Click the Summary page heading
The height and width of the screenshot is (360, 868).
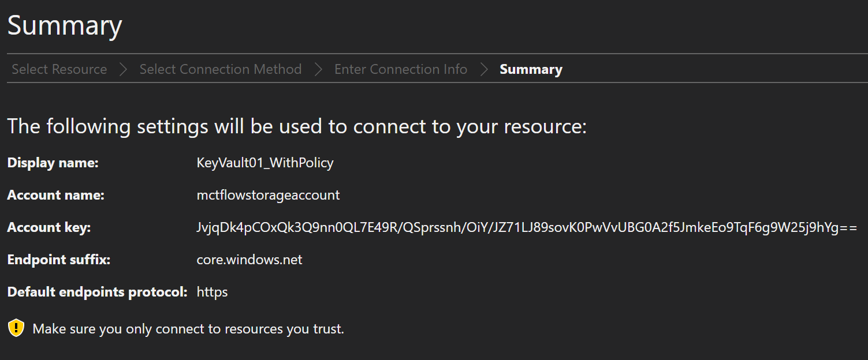tap(65, 26)
